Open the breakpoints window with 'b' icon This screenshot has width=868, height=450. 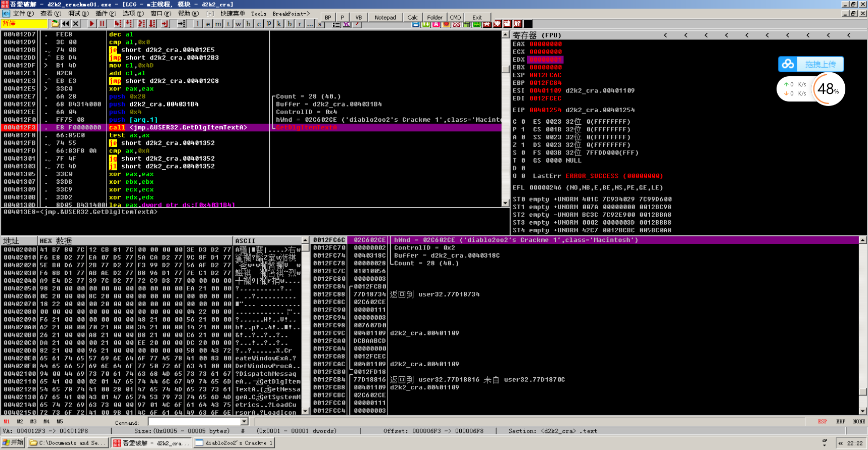point(290,24)
